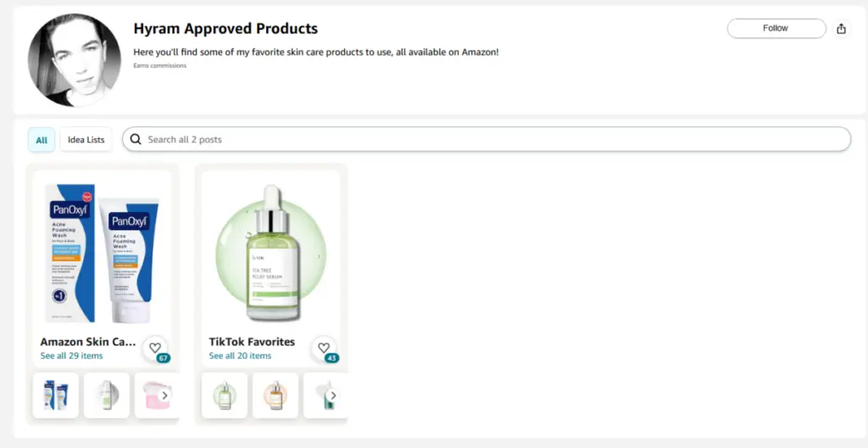Click the search magnifier icon
Viewport: 868px width, 448px height.
click(136, 139)
